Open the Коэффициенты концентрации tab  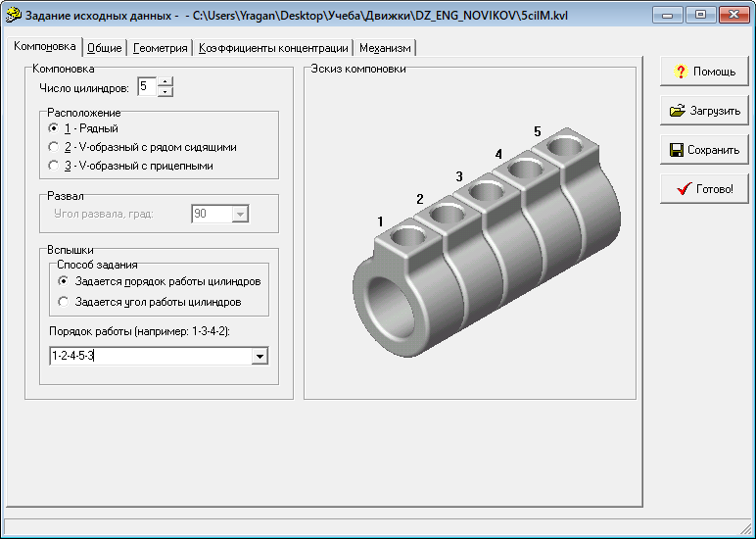[273, 48]
